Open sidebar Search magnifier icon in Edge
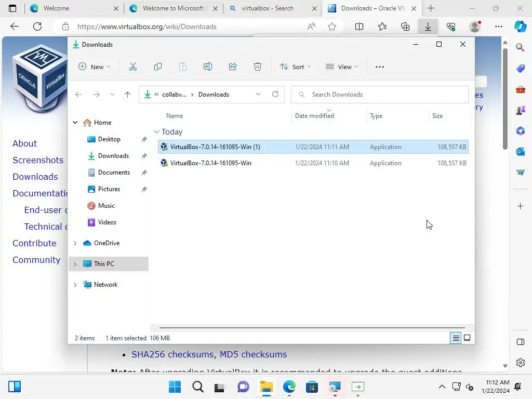 tap(521, 47)
